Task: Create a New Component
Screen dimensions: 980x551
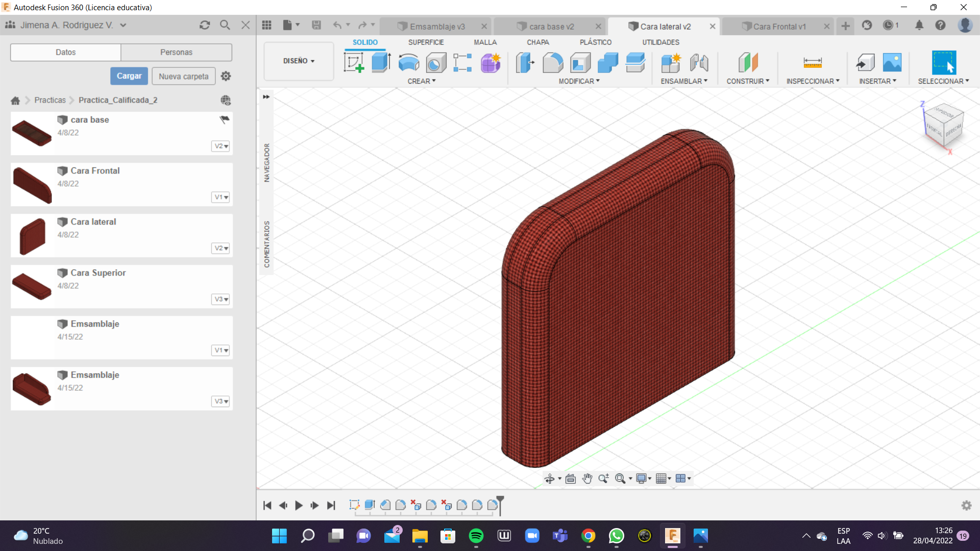Action: [671, 63]
